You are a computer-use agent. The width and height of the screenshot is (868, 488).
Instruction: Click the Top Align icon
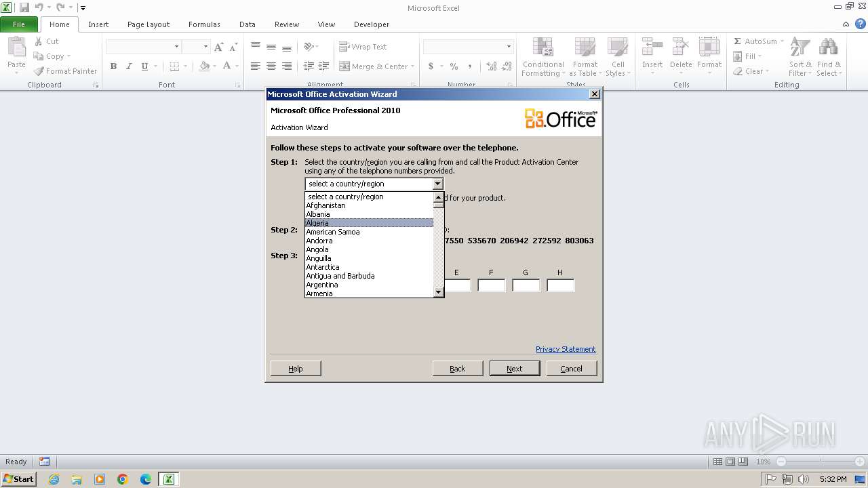256,47
